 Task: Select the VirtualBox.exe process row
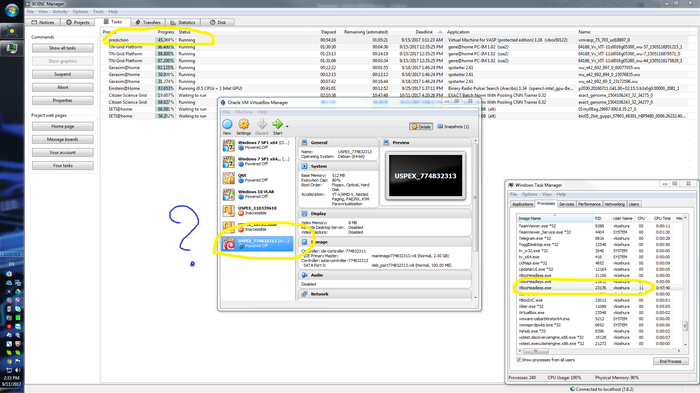coord(600,313)
